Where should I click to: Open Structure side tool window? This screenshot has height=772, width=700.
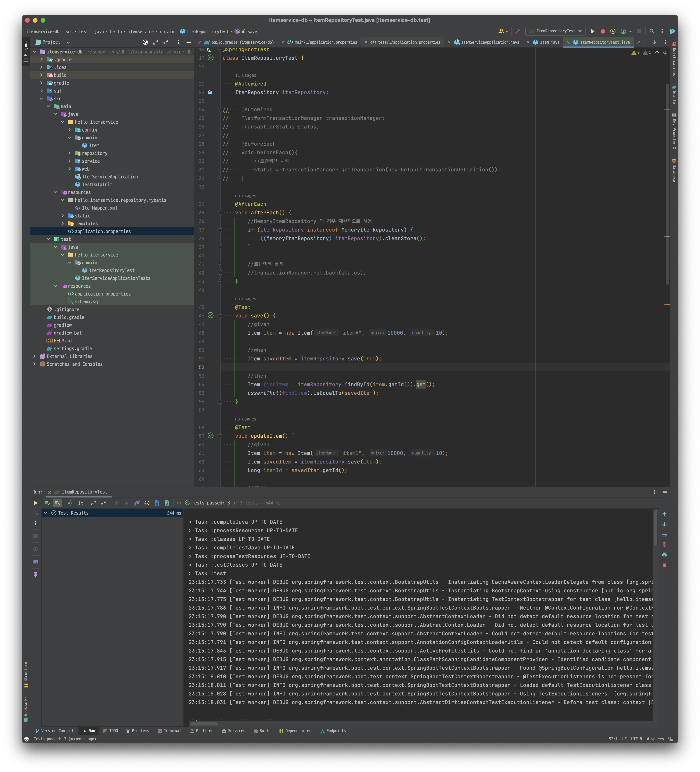[x=26, y=675]
